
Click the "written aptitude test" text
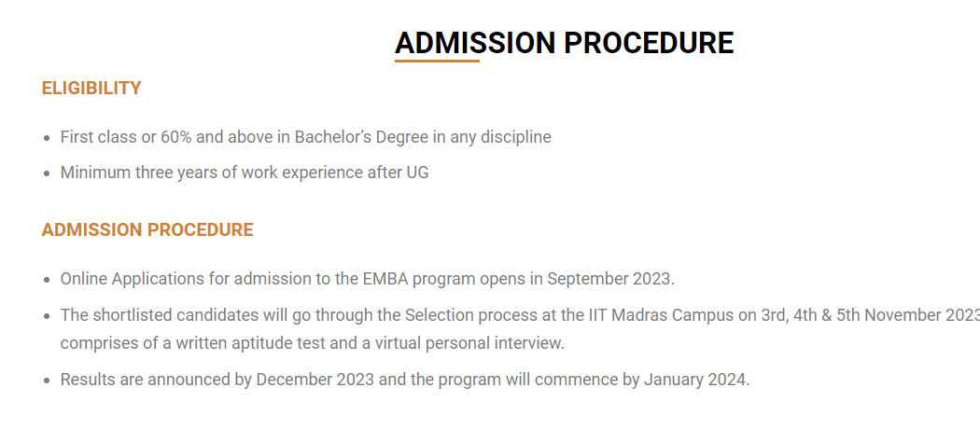245,343
